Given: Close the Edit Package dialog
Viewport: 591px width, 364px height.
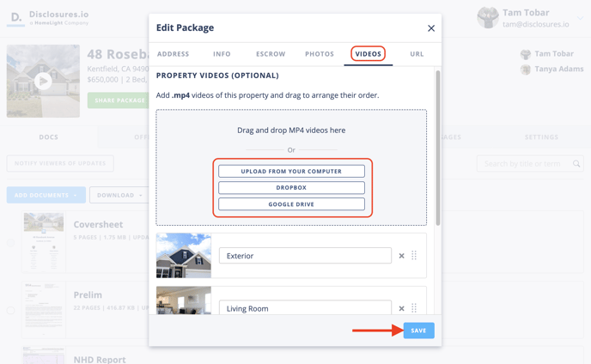Looking at the screenshot, I should [x=431, y=28].
